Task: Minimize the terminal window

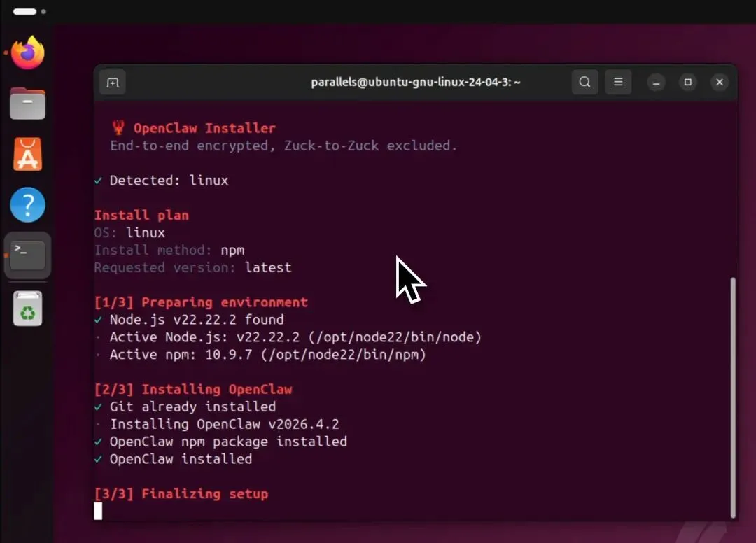Action: [656, 83]
